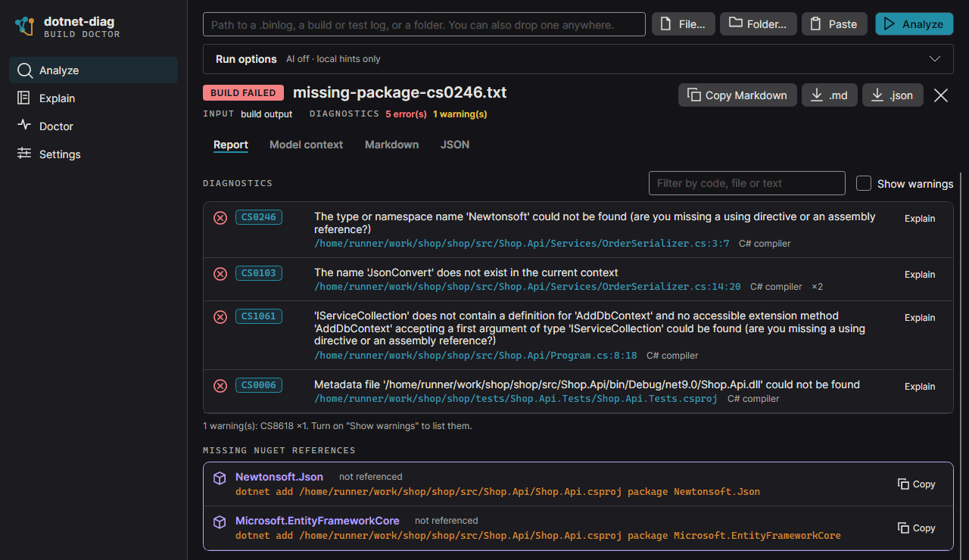Screen dimensions: 969x560
Task: Click Explain for the CS1061 error
Action: pyautogui.click(x=920, y=317)
